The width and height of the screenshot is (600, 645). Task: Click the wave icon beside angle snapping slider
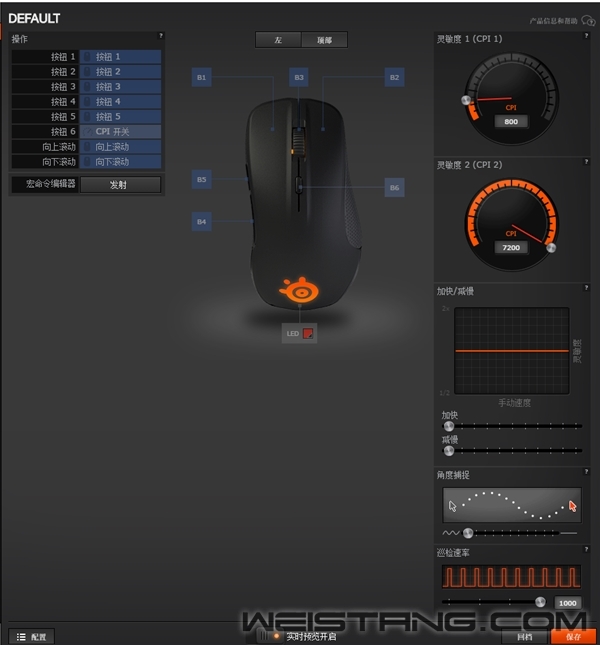click(x=451, y=533)
